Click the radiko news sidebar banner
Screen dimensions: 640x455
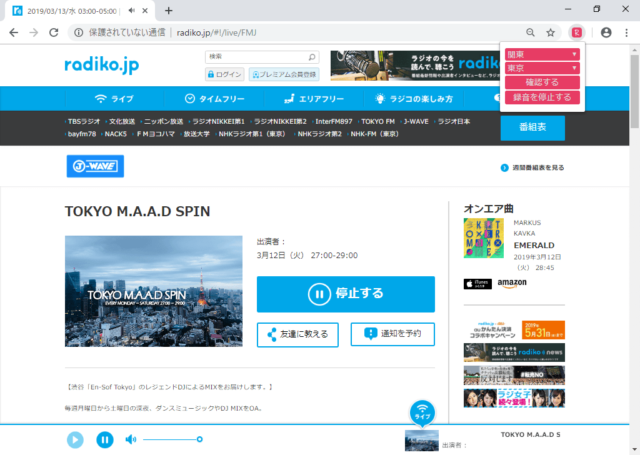point(514,353)
